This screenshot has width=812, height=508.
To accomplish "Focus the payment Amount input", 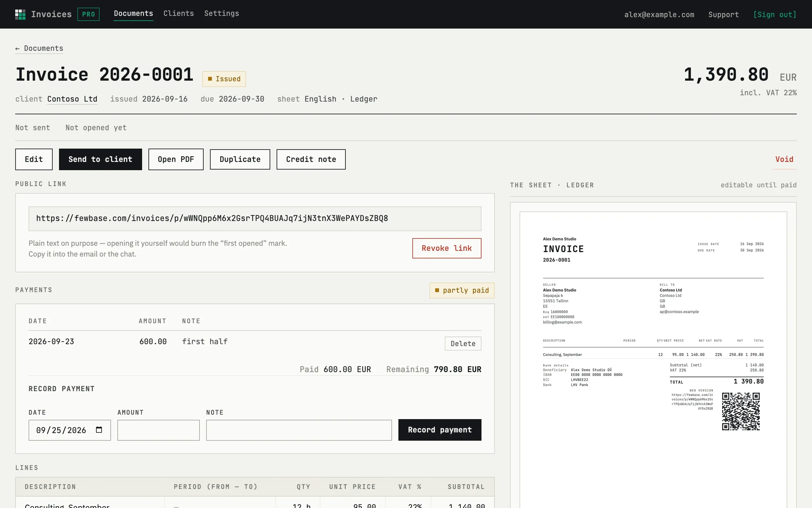I will [x=158, y=430].
